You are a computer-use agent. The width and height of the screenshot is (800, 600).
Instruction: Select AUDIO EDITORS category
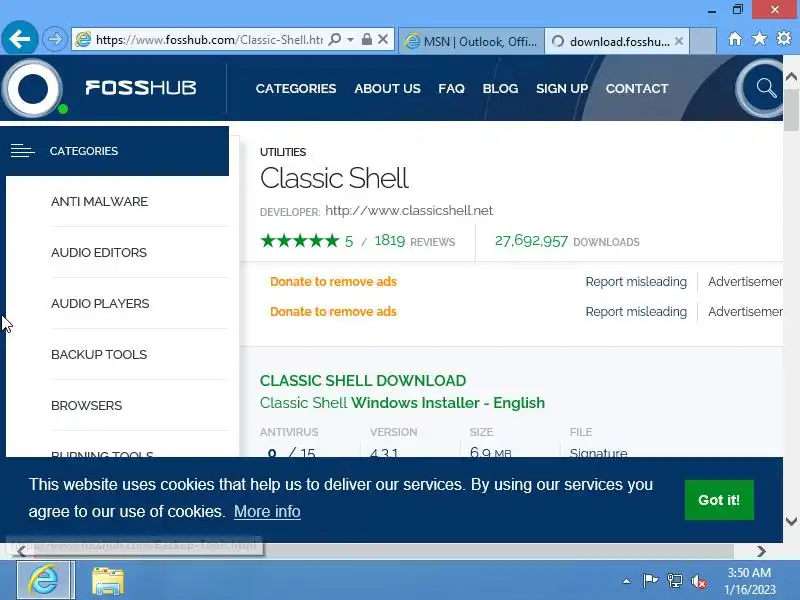(99, 253)
